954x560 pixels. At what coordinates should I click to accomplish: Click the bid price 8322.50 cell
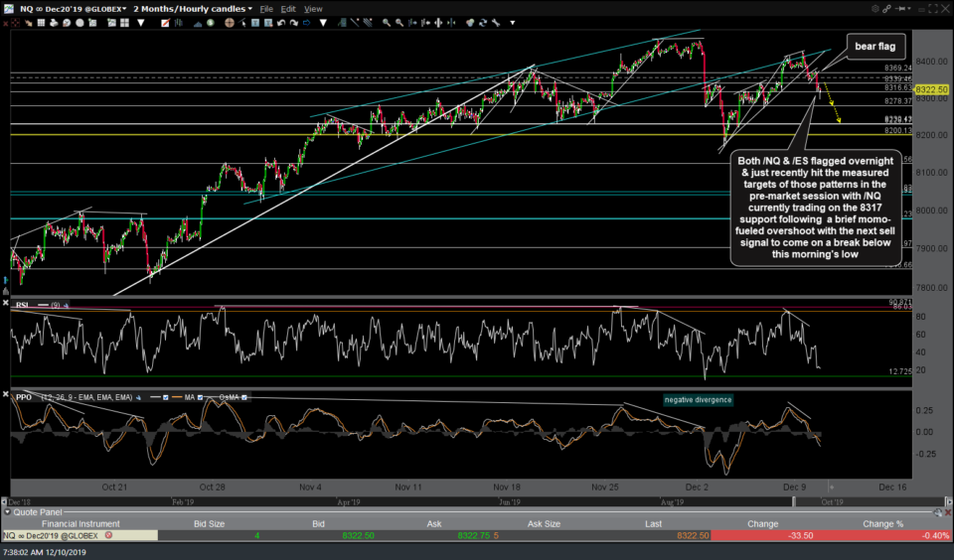point(358,536)
